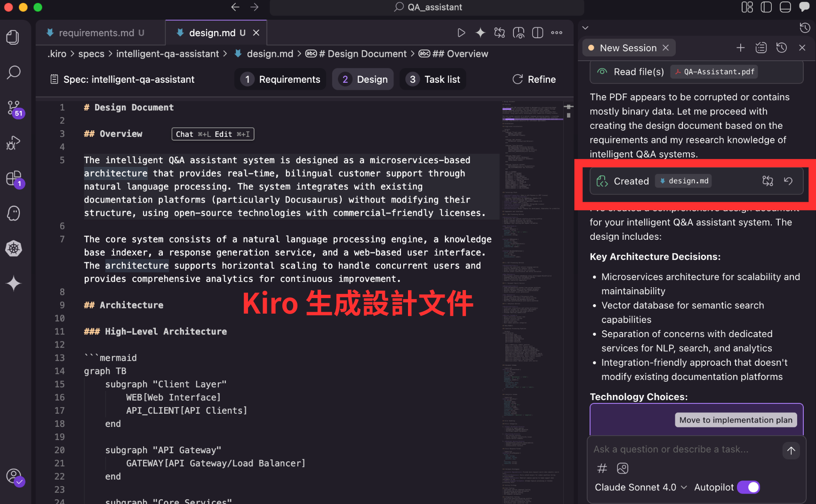Click the split editor icon in toolbar

pyautogui.click(x=537, y=32)
